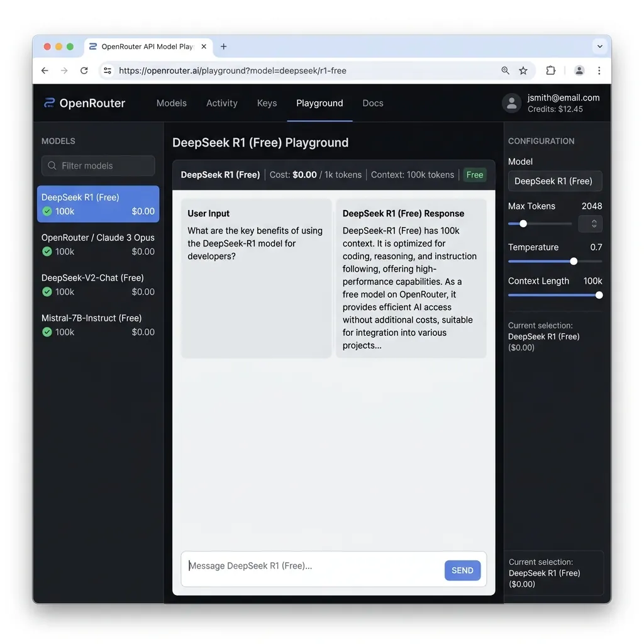The width and height of the screenshot is (644, 644).
Task: Open the Activity nav tab
Action: click(222, 103)
